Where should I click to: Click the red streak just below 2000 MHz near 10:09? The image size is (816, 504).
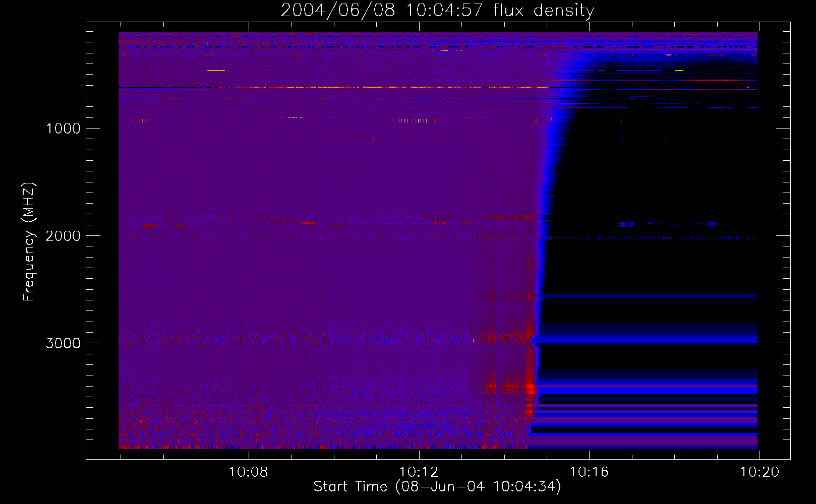point(308,223)
